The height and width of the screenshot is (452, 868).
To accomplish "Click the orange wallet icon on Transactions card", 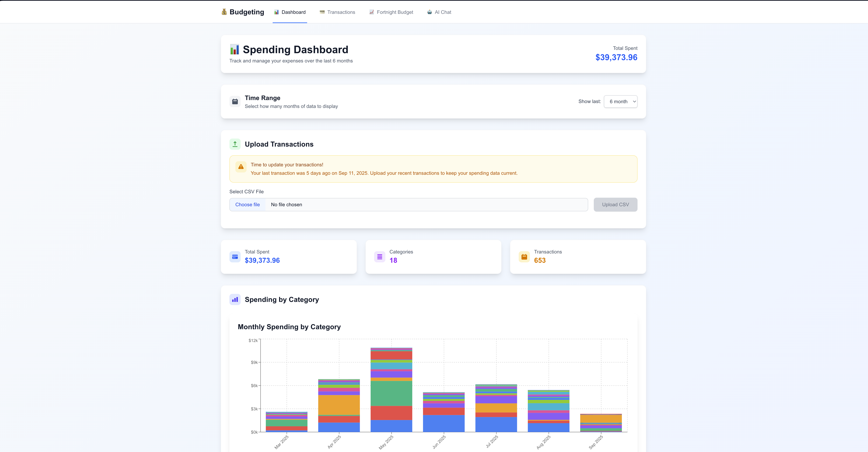I will [524, 257].
